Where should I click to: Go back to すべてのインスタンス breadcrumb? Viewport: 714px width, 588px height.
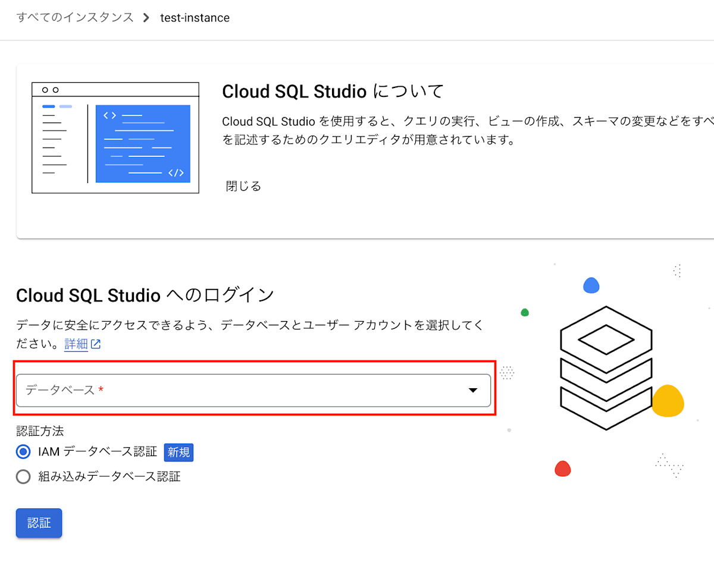pos(75,17)
